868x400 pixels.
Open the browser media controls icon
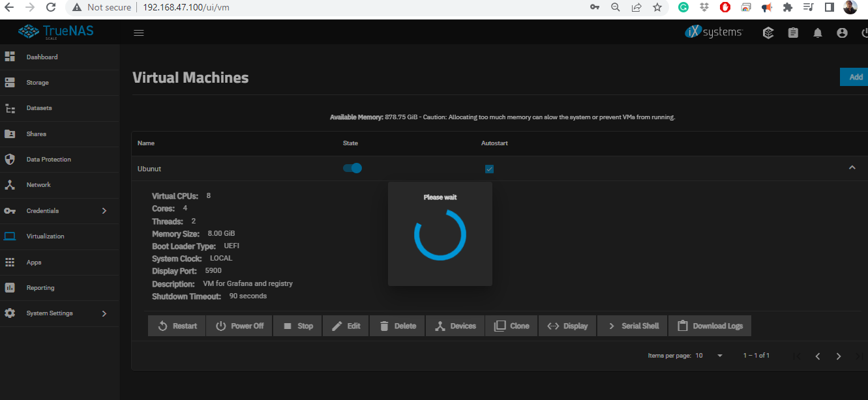click(809, 7)
